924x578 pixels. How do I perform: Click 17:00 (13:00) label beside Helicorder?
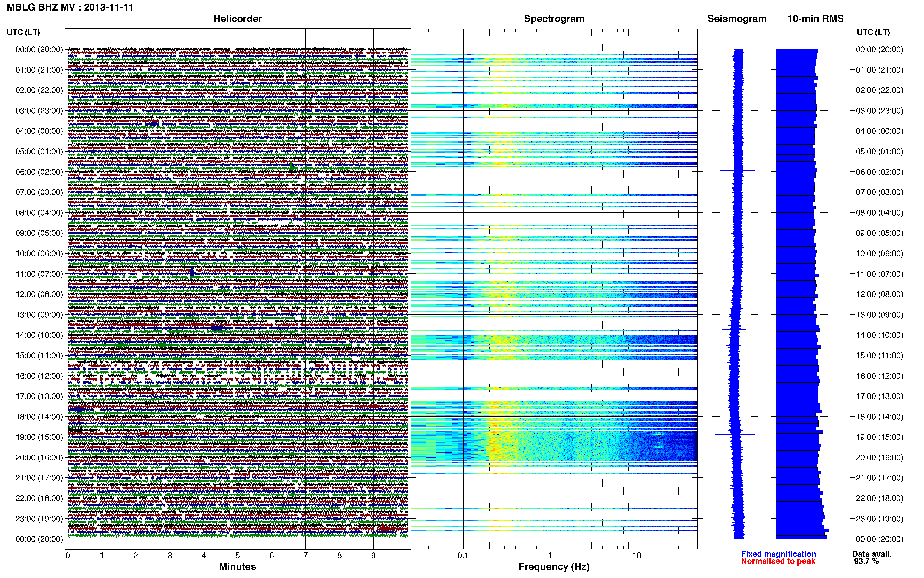[x=39, y=396]
